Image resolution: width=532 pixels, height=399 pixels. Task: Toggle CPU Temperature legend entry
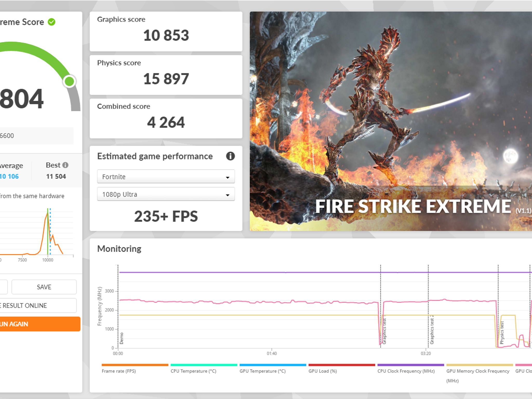(x=204, y=369)
